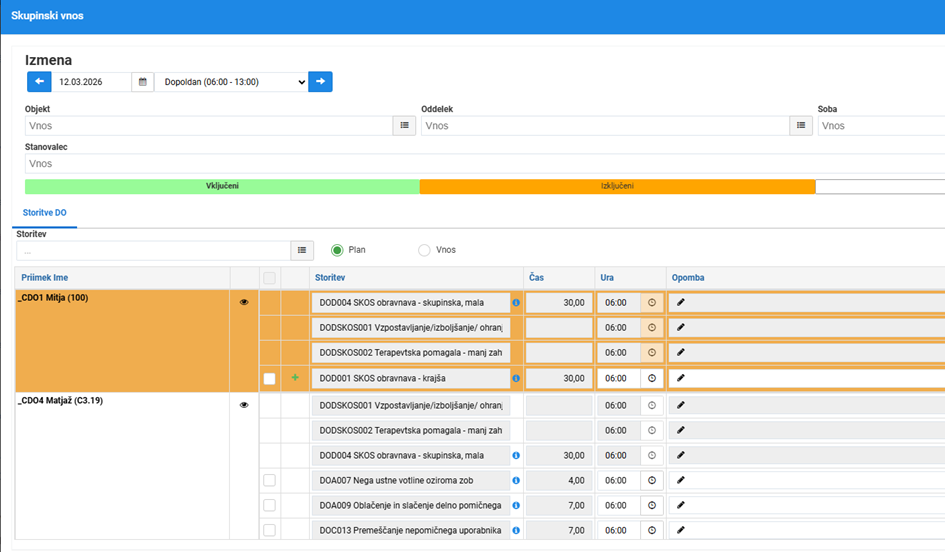Image resolution: width=945 pixels, height=552 pixels.
Task: Select the Vnos radio button
Action: [x=424, y=250]
